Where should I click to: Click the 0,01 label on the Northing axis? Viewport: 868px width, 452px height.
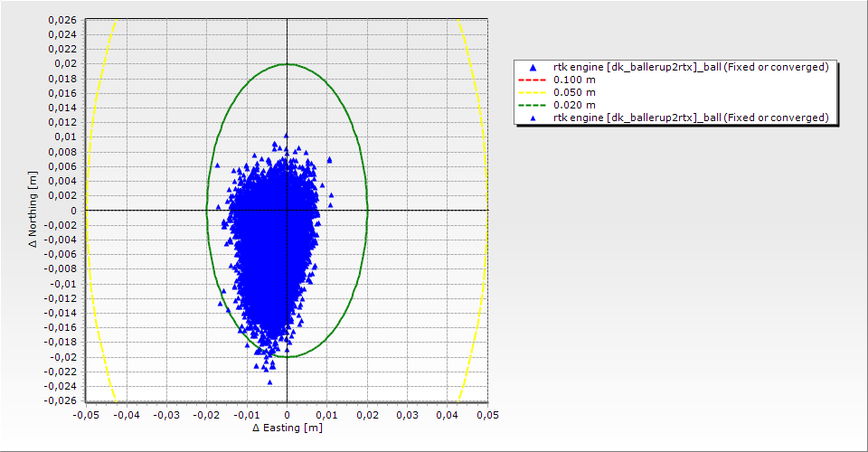[x=65, y=137]
